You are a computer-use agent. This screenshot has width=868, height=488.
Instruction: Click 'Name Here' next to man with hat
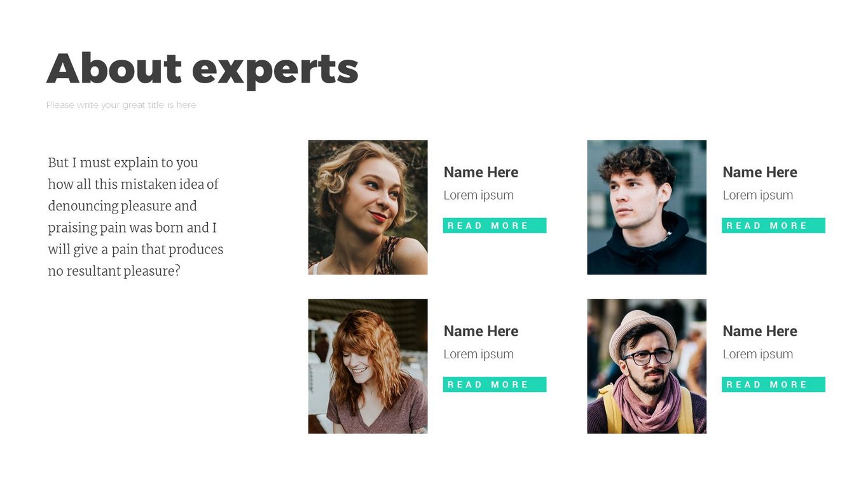click(759, 331)
